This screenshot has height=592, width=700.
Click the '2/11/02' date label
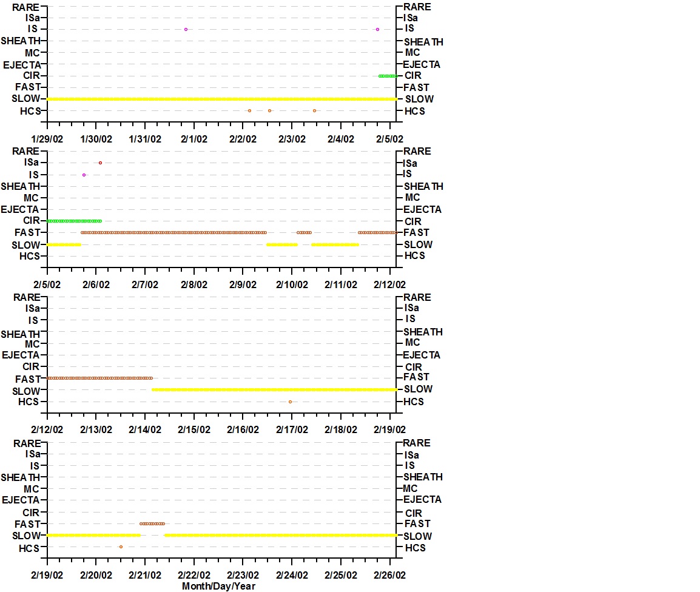[341, 285]
